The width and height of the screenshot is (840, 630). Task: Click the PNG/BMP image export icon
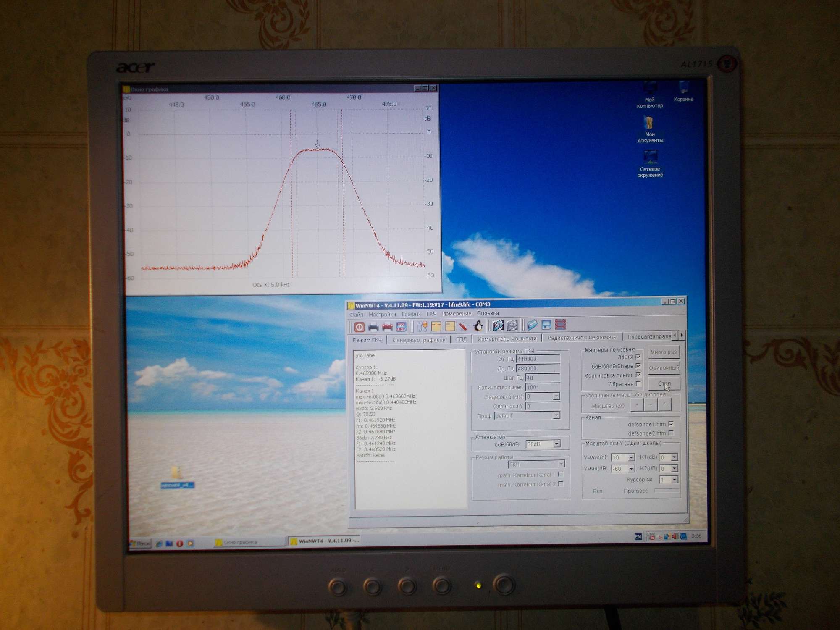click(401, 326)
